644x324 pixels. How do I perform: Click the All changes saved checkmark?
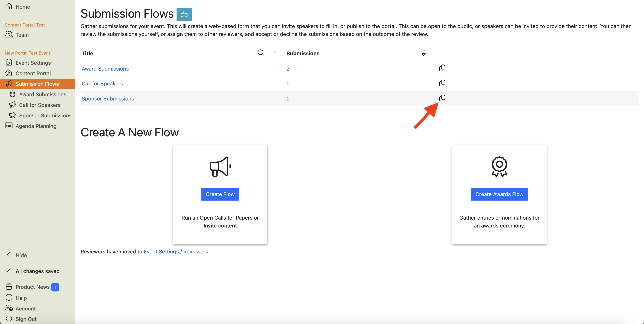8,271
